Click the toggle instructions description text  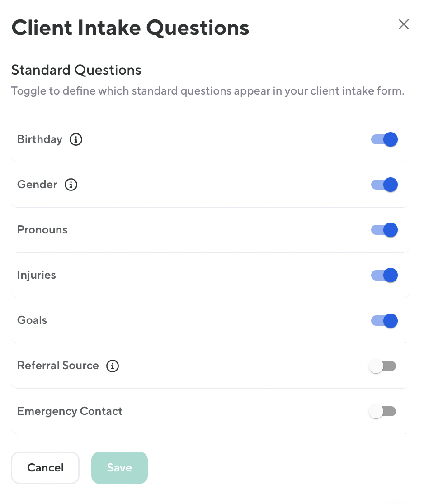(x=207, y=91)
